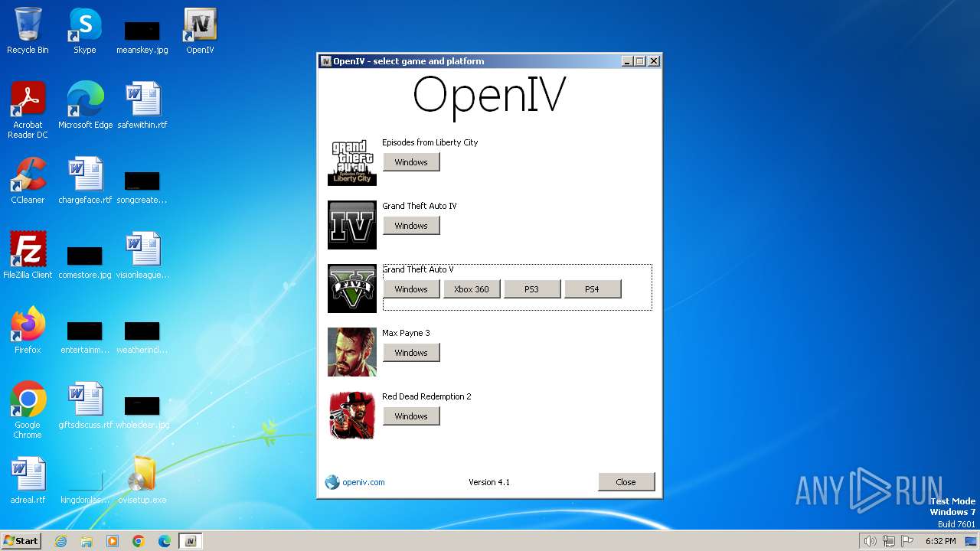The height and width of the screenshot is (551, 980).
Task: Select the Acrobat Reader DC desktop icon
Action: (x=28, y=110)
